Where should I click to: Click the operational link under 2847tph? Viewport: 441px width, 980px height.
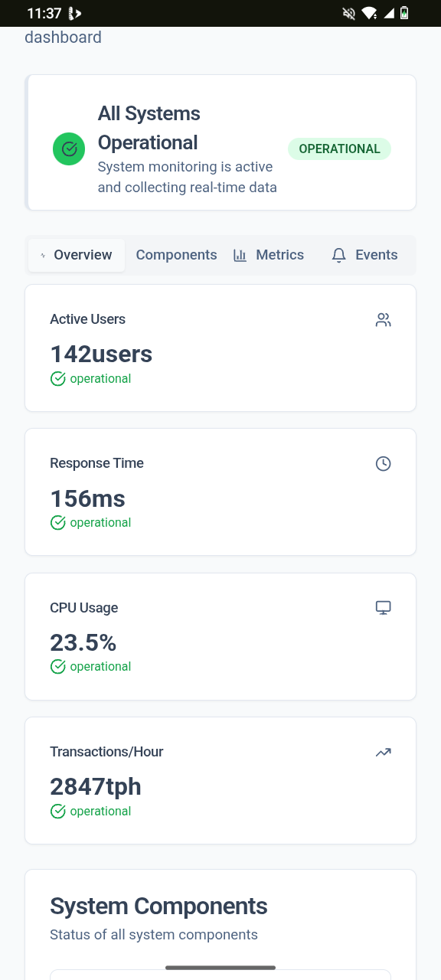[x=100, y=811]
